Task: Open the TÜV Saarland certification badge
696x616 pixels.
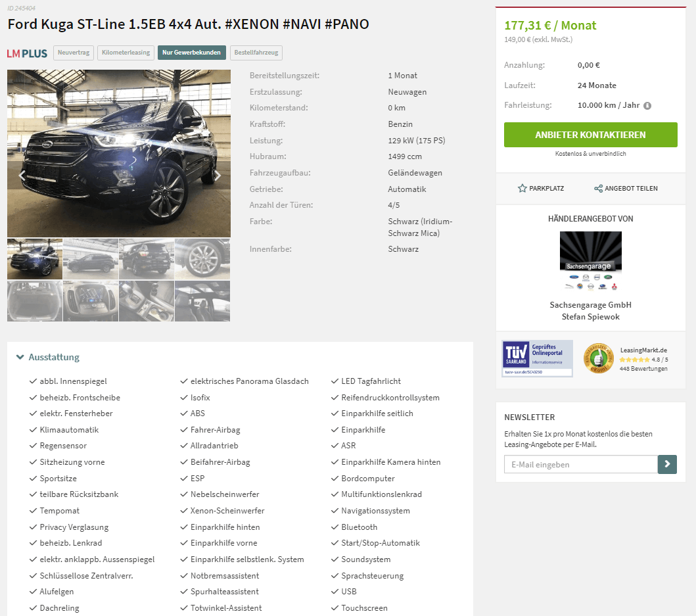Action: [x=537, y=359]
